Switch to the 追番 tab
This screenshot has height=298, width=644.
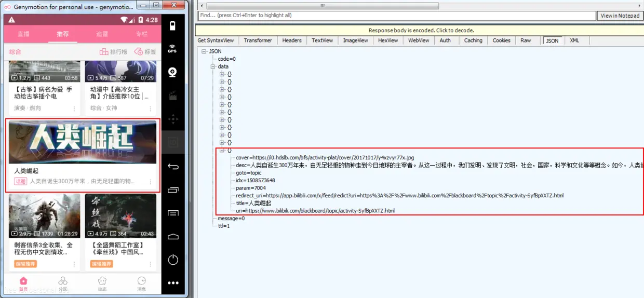tap(102, 34)
